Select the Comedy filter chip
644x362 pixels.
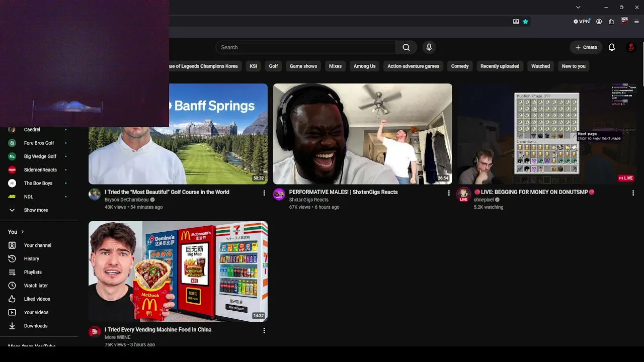pyautogui.click(x=460, y=66)
